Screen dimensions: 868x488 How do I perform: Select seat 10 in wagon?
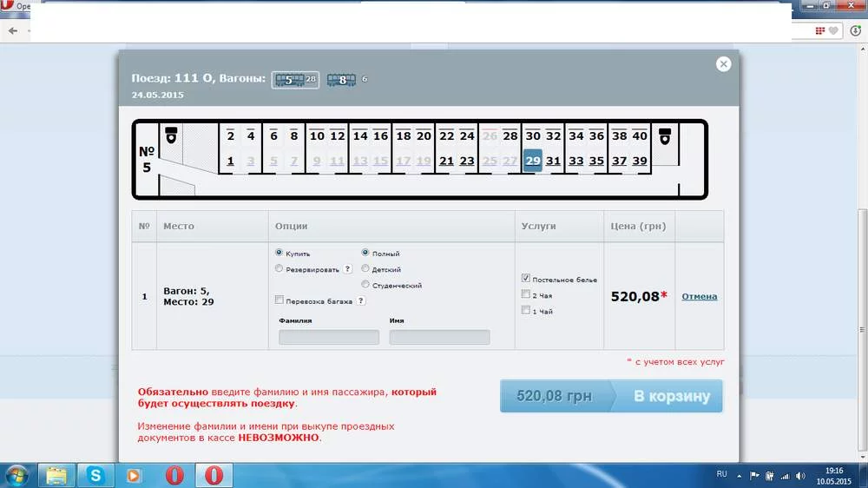(317, 136)
